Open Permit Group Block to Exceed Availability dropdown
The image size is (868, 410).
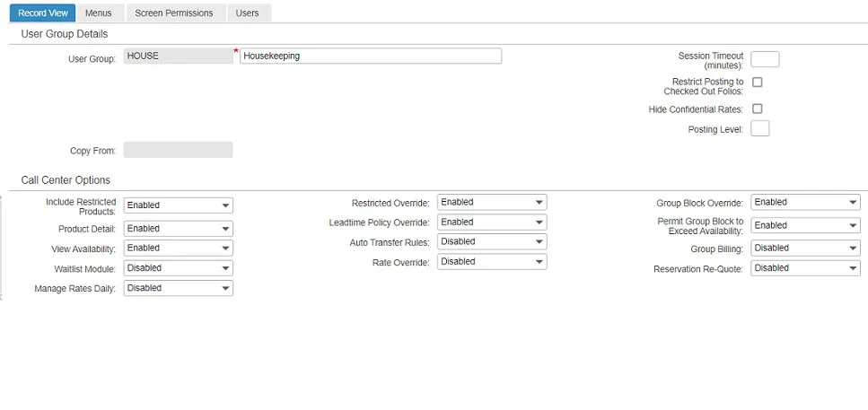805,225
